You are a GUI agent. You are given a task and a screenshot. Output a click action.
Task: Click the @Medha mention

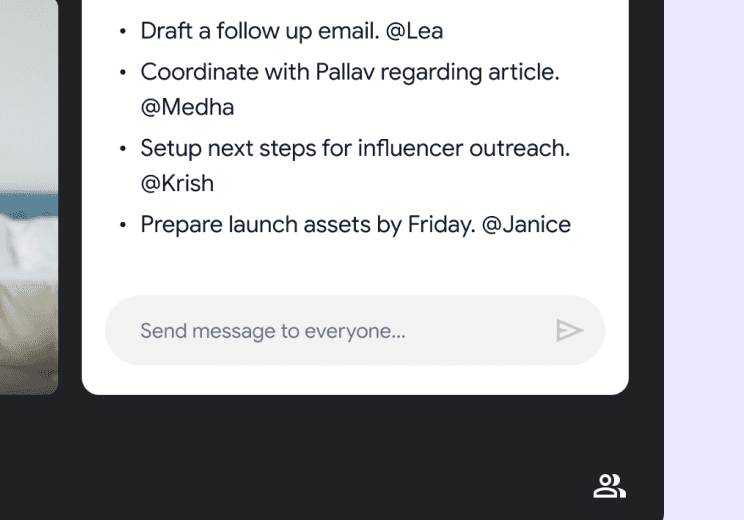click(x=187, y=107)
